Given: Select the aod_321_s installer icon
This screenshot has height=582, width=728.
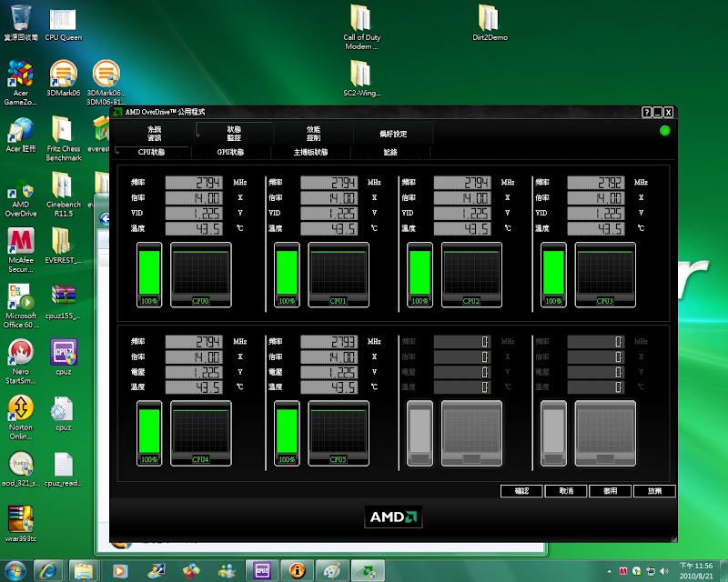Looking at the screenshot, I should point(21,468).
